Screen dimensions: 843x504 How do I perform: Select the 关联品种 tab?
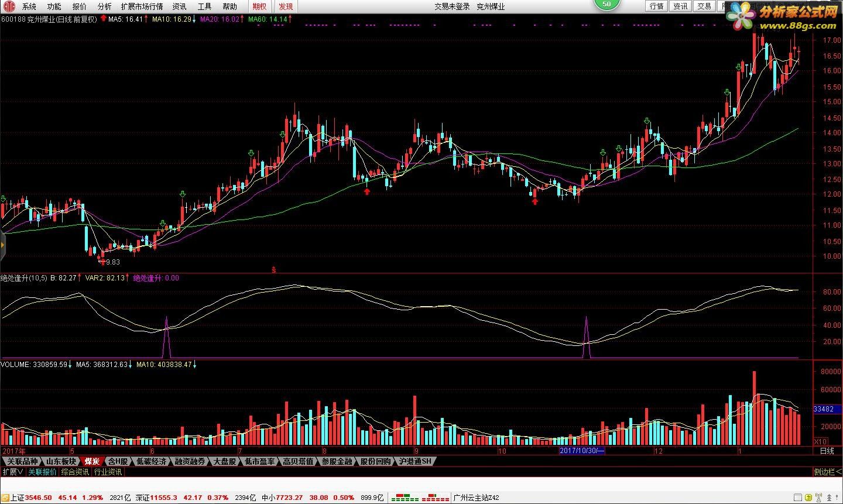22,461
